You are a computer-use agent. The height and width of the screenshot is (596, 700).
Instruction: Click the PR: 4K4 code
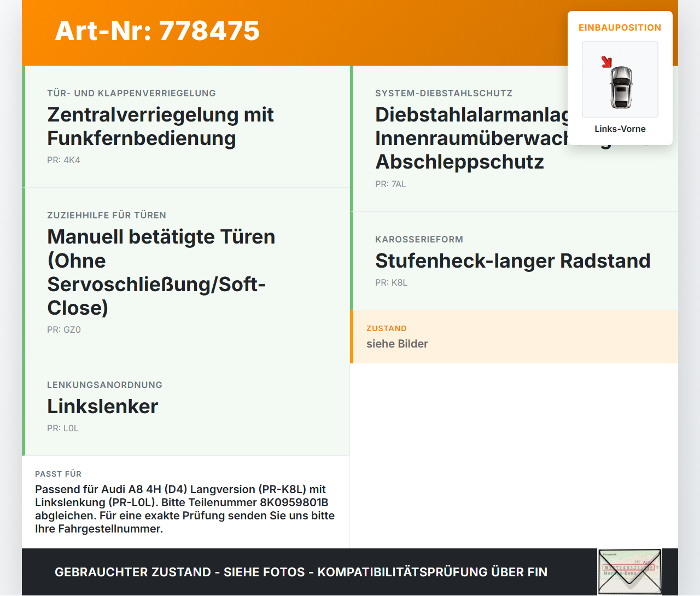(63, 160)
